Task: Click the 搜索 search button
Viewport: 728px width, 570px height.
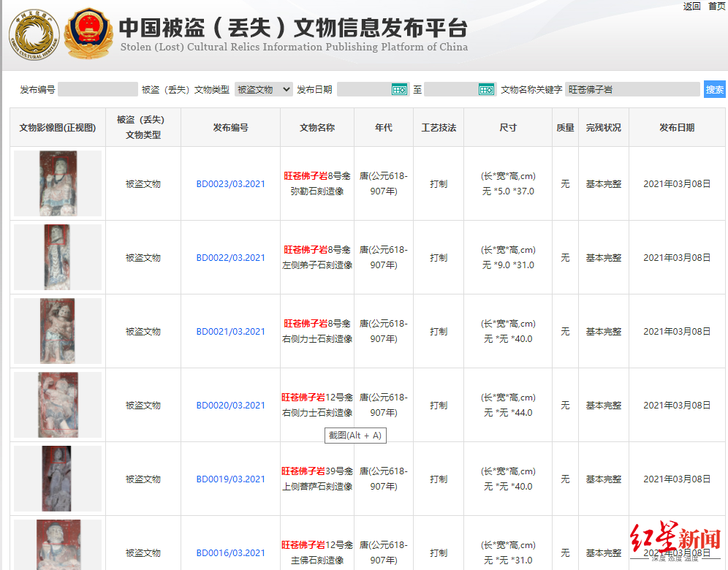Action: click(714, 89)
